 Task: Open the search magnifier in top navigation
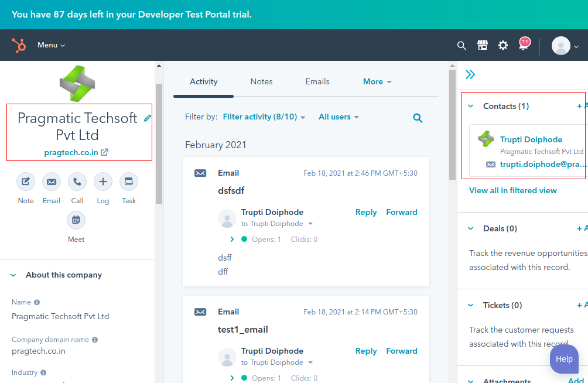click(x=461, y=46)
